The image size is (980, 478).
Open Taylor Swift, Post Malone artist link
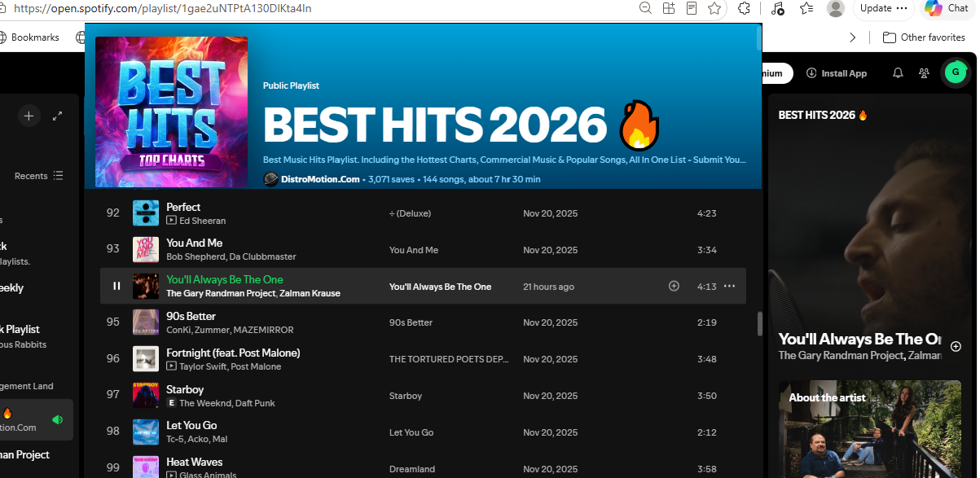pyautogui.click(x=231, y=366)
